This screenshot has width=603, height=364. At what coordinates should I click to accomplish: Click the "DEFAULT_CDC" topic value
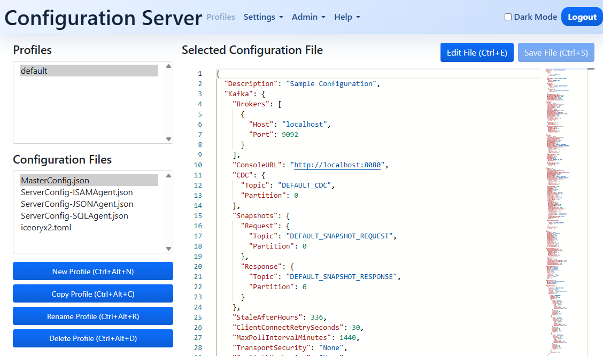point(305,185)
